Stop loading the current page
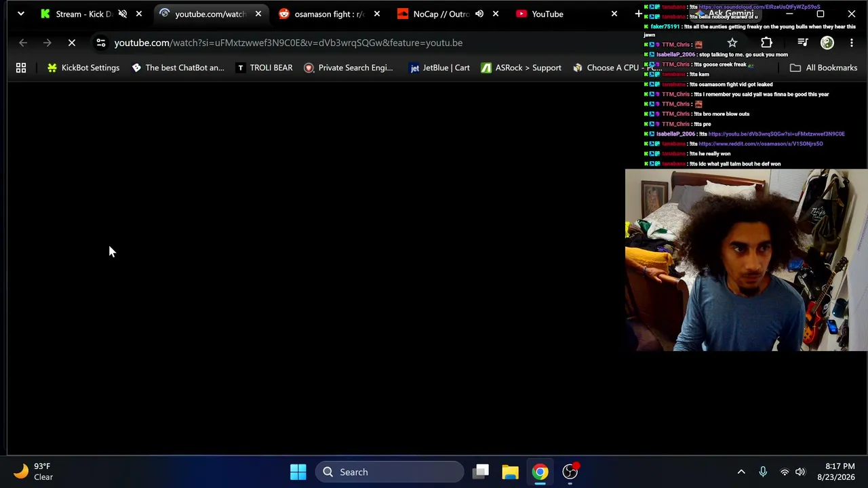Screen dimensions: 868x488 coord(72,43)
